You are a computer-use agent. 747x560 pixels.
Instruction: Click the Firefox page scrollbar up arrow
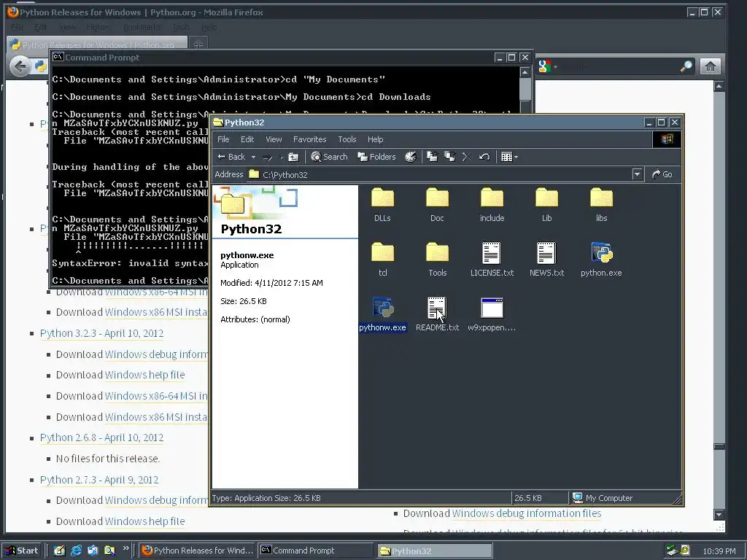[x=719, y=86]
